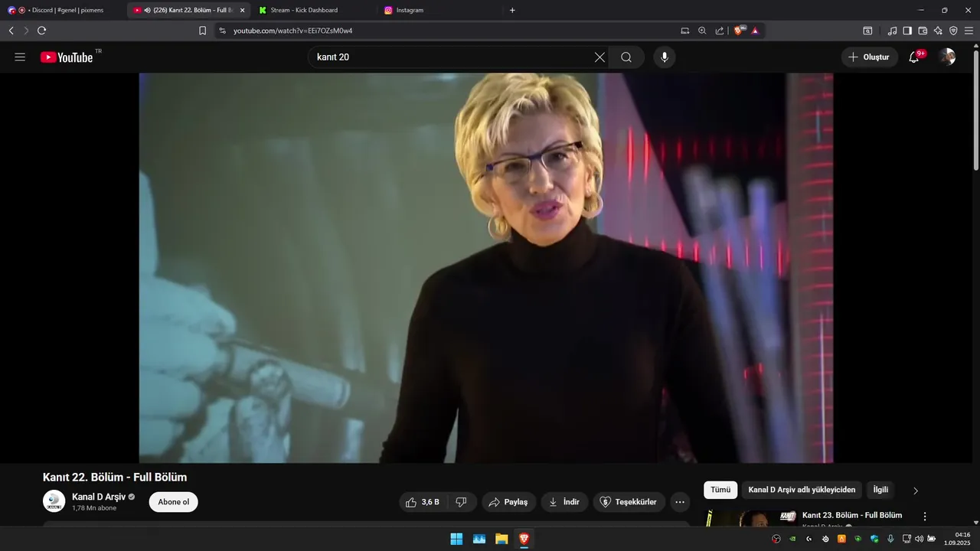This screenshot has height=551, width=980.
Task: Go back in browser history
Action: 11,31
